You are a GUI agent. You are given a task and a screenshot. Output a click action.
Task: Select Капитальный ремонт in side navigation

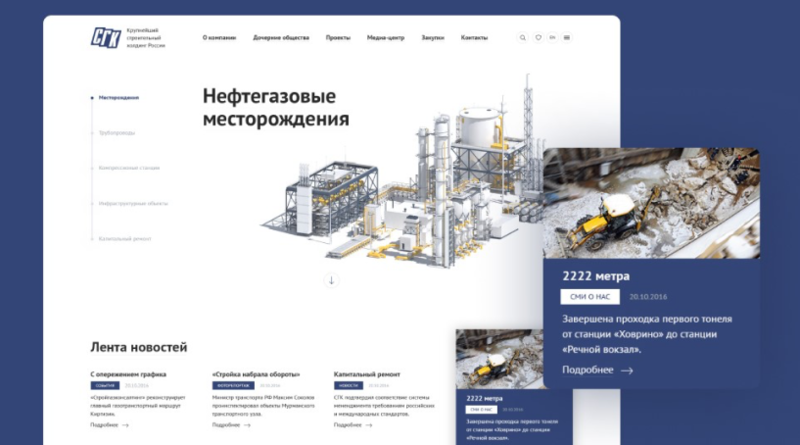pyautogui.click(x=125, y=238)
